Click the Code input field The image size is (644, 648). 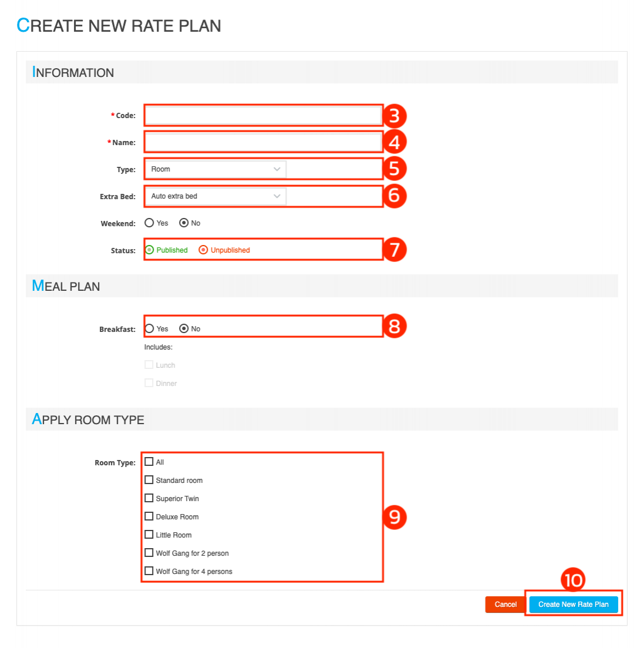click(x=263, y=116)
